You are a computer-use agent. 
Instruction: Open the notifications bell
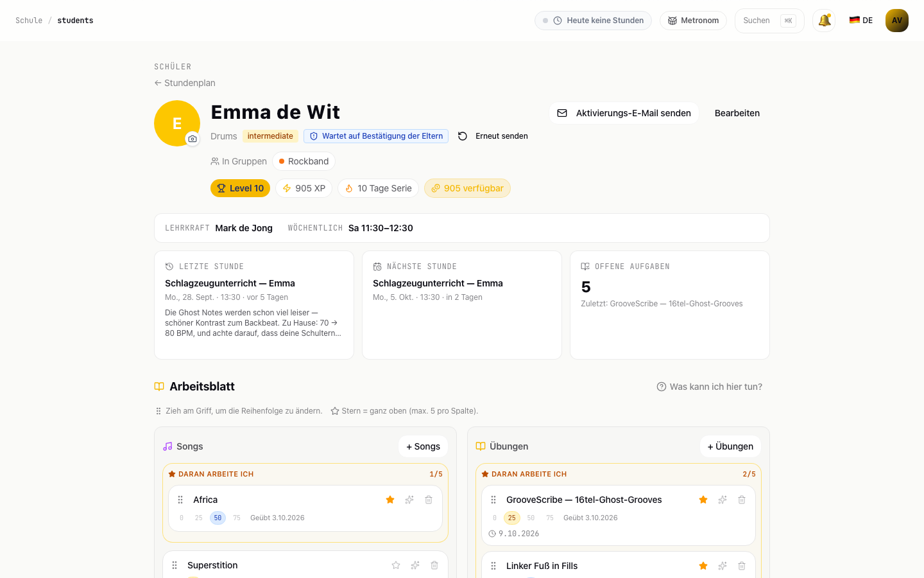point(824,21)
